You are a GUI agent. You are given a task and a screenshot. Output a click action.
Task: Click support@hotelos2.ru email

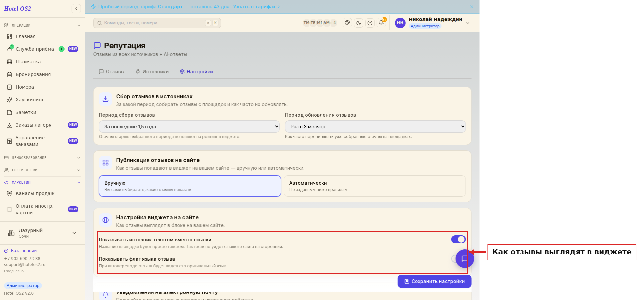coord(25,265)
